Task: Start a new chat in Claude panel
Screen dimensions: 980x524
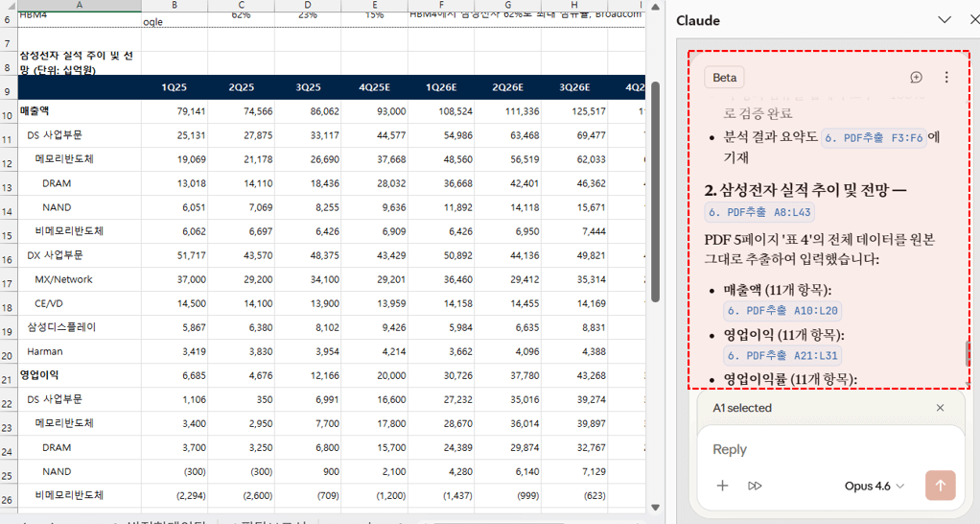Action: pos(917,78)
